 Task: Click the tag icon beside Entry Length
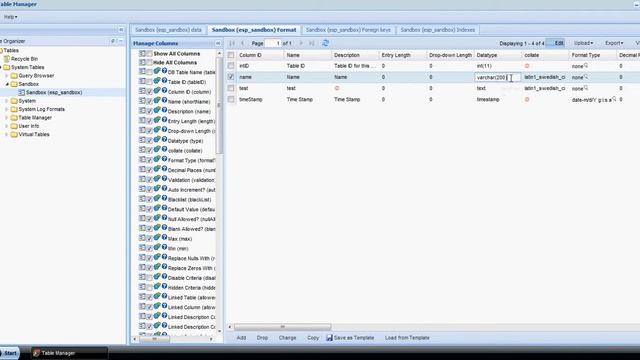157,120
